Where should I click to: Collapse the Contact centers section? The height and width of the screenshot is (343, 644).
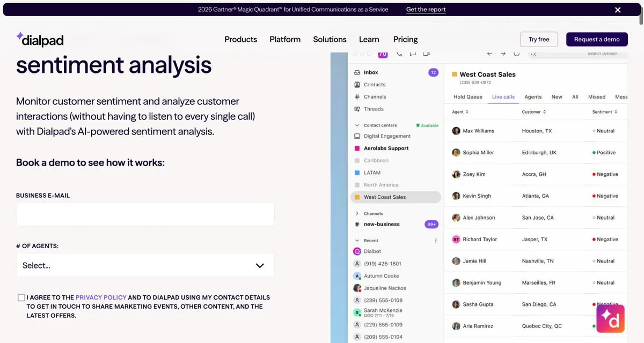coord(357,125)
